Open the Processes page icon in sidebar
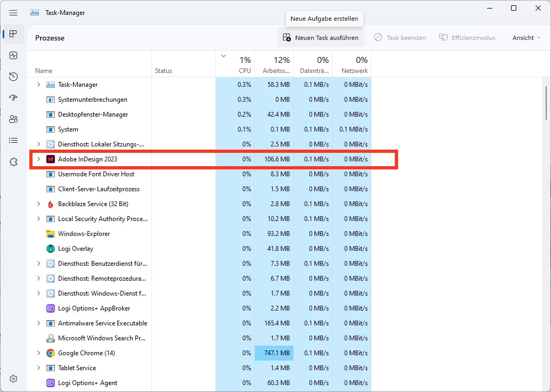Screen dimensions: 551x392 (x=13, y=34)
